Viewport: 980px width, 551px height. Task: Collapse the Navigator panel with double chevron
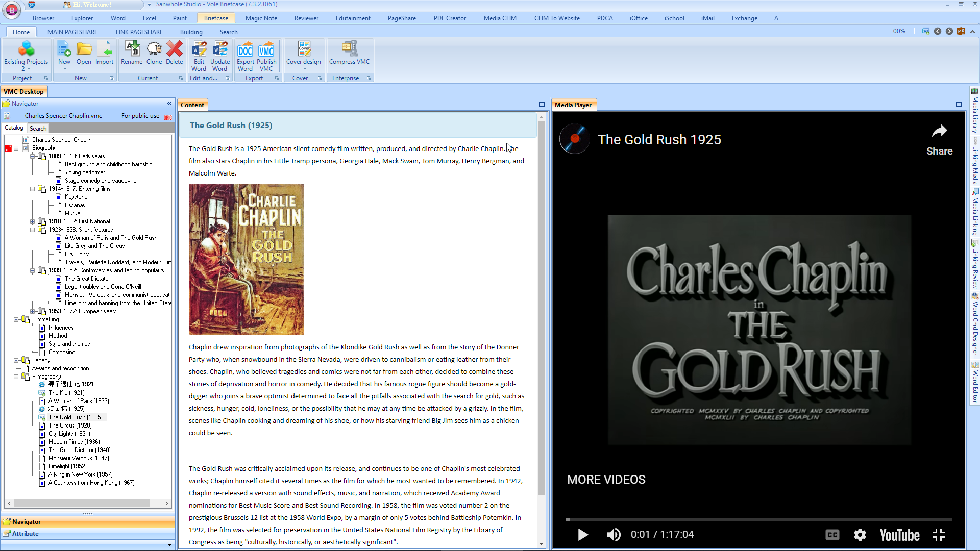(169, 104)
